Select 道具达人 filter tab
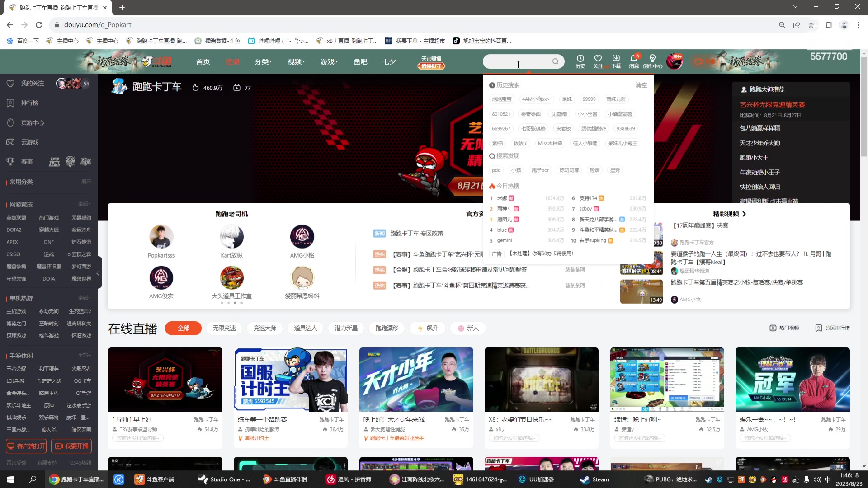The image size is (868, 488). [306, 328]
